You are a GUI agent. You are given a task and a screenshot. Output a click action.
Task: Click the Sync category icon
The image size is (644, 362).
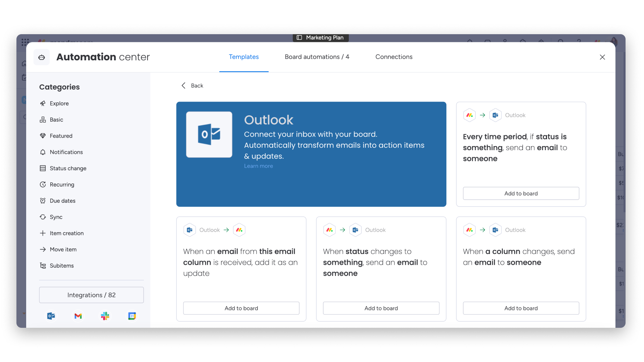tap(43, 217)
